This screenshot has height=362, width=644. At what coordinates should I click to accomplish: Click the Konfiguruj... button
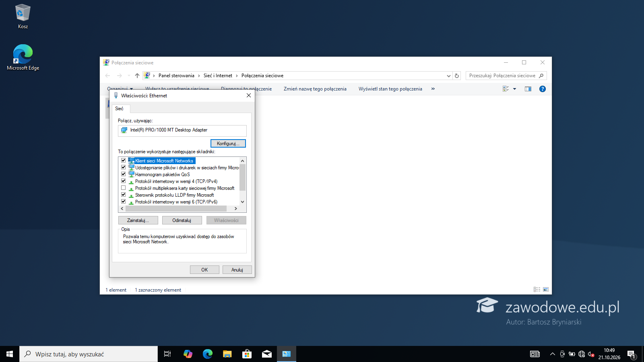[x=228, y=144]
